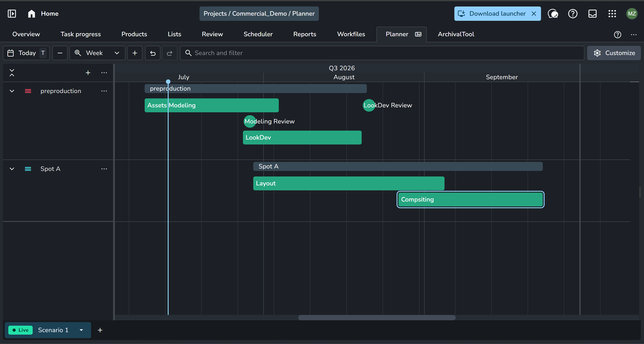Open the apps grid icon
This screenshot has height=344, width=644.
612,14
